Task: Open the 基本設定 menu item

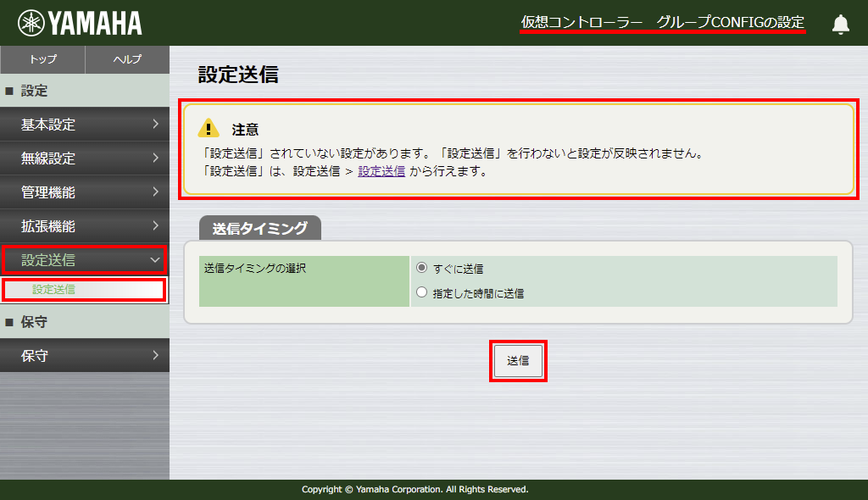Action: [x=49, y=125]
